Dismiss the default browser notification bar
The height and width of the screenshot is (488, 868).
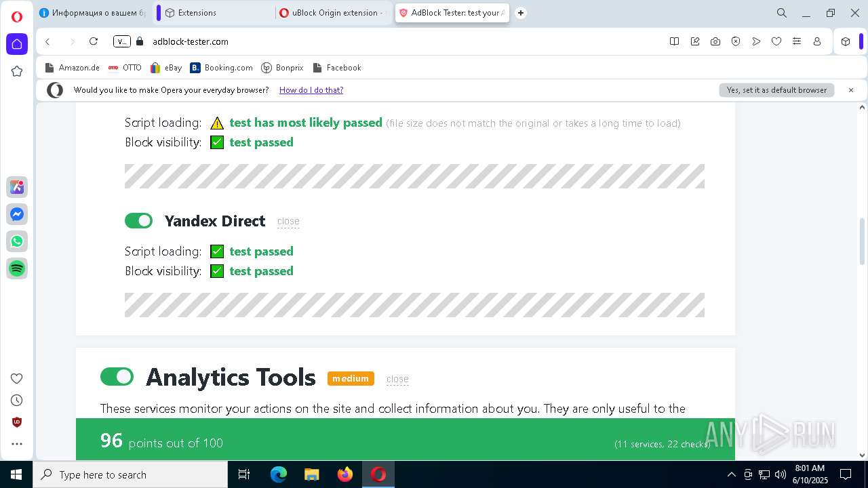(x=851, y=90)
